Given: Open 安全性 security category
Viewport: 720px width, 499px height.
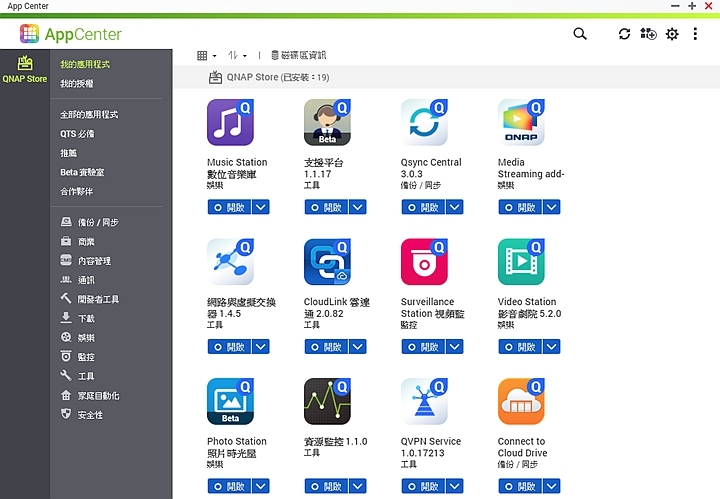Looking at the screenshot, I should 82,415.
